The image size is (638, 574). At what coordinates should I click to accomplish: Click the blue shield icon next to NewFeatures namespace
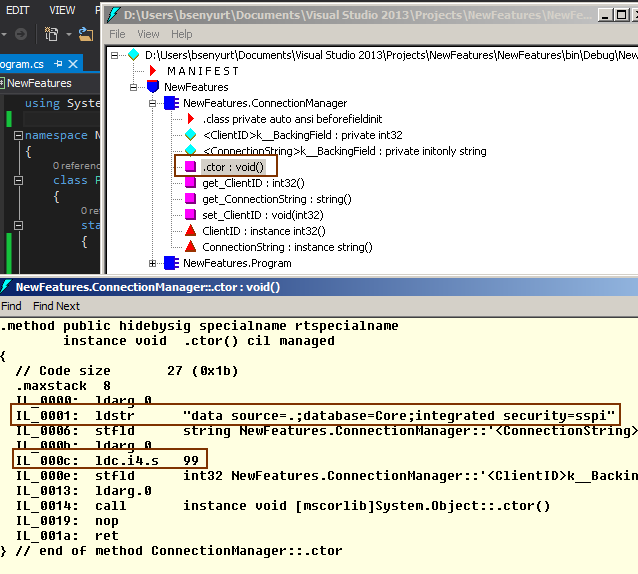point(153,87)
